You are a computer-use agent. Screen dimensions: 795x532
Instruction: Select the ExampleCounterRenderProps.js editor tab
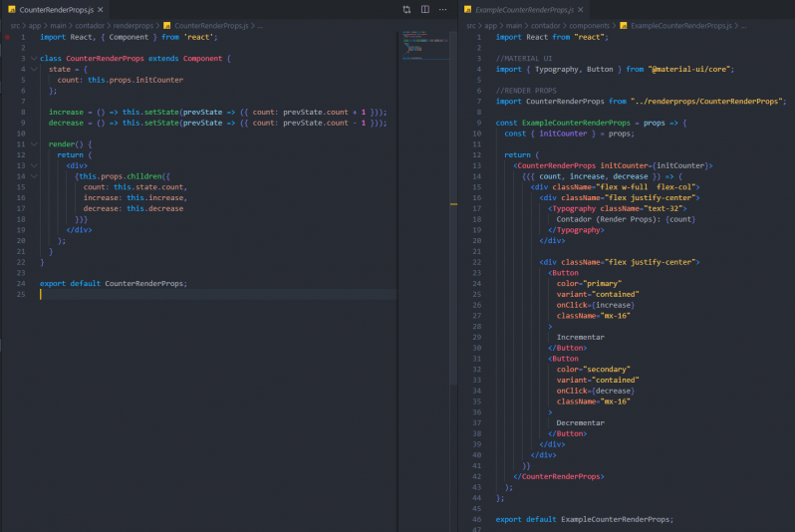(523, 9)
